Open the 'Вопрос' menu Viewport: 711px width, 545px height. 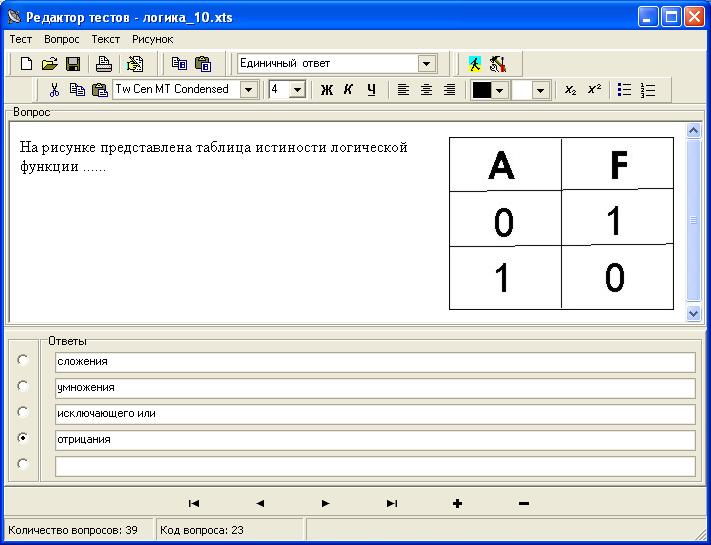click(x=62, y=39)
